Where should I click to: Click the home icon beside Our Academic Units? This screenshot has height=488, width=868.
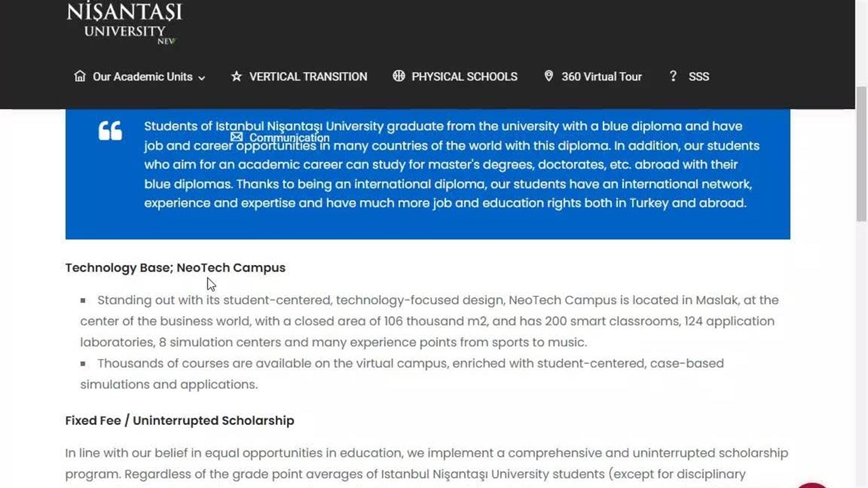(x=80, y=77)
